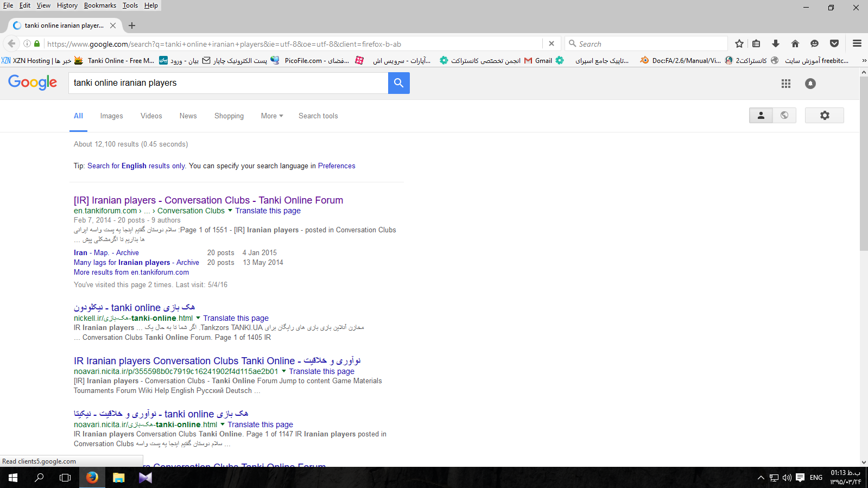Open Google search settings gear

(824, 116)
